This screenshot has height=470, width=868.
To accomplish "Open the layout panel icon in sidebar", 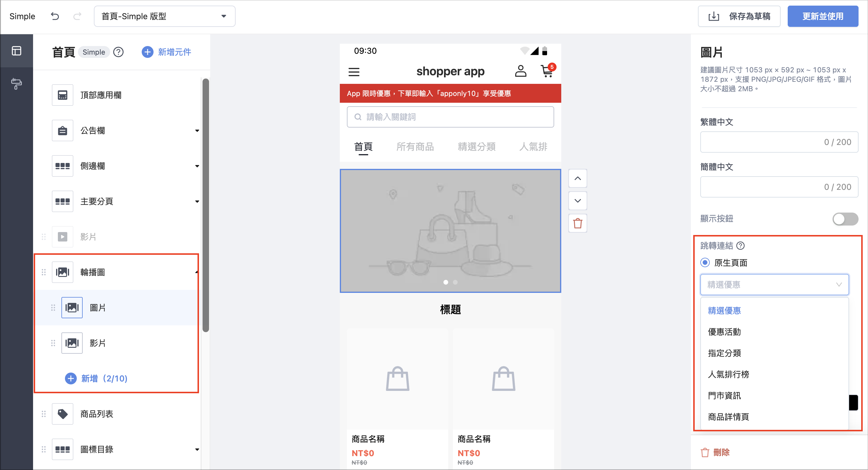I will point(17,51).
